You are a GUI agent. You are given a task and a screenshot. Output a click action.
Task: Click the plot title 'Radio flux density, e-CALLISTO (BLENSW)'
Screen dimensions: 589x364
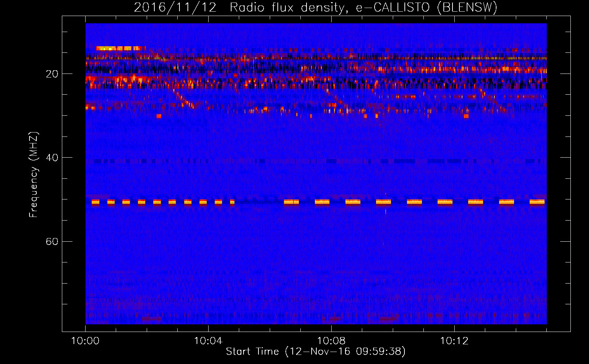click(x=363, y=7)
